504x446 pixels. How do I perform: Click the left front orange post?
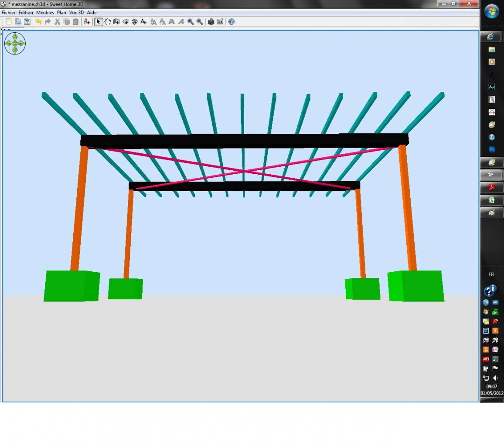79,209
